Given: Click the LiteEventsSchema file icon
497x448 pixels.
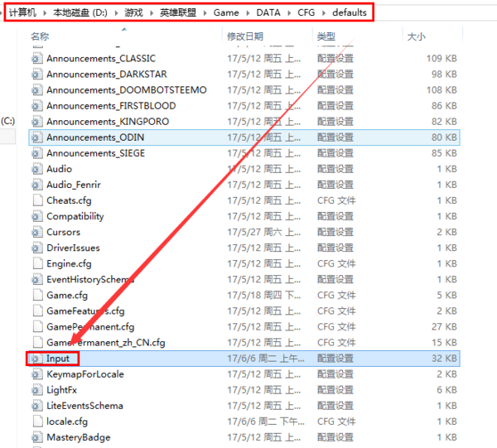Looking at the screenshot, I should click(37, 406).
